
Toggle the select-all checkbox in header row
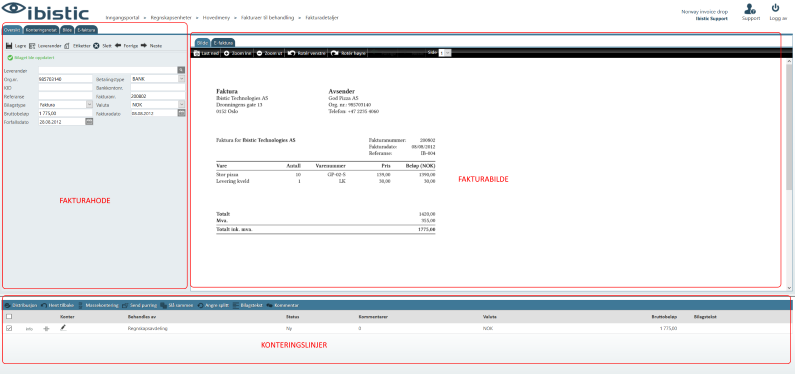coord(9,317)
